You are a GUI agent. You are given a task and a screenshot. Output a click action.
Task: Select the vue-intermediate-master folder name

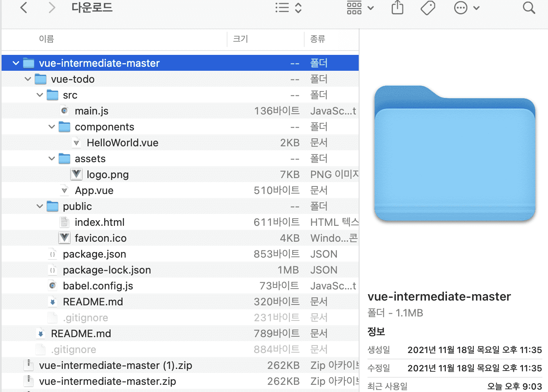pyautogui.click(x=99, y=63)
